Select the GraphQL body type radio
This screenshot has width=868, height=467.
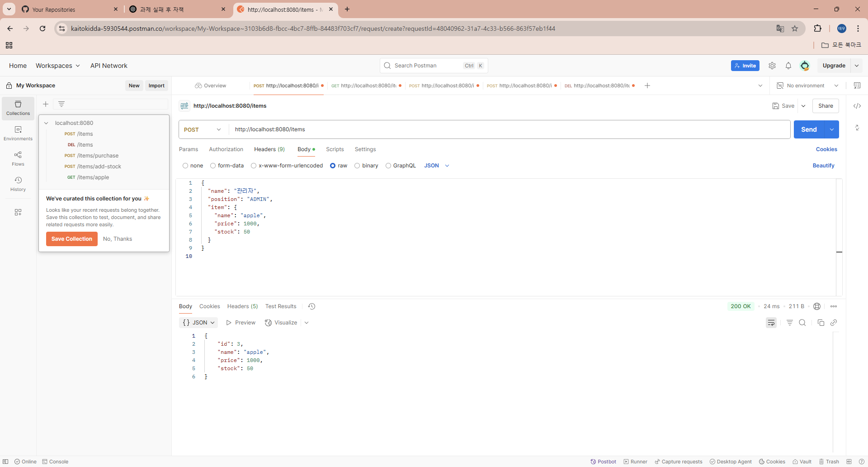[388, 166]
